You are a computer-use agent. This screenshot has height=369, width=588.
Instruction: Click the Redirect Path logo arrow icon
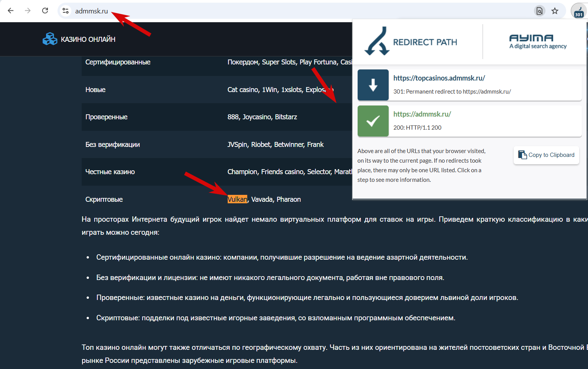click(377, 41)
